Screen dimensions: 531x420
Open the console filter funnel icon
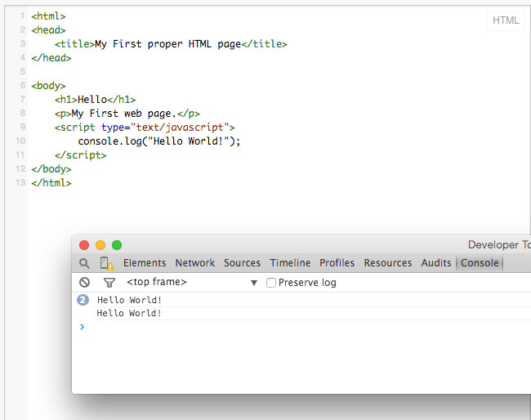109,283
